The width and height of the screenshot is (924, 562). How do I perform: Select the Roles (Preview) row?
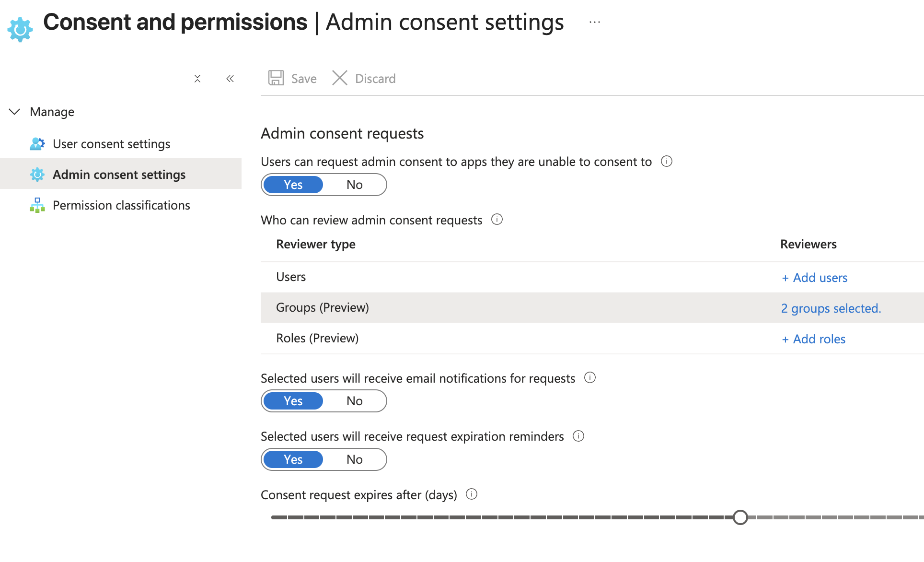592,339
